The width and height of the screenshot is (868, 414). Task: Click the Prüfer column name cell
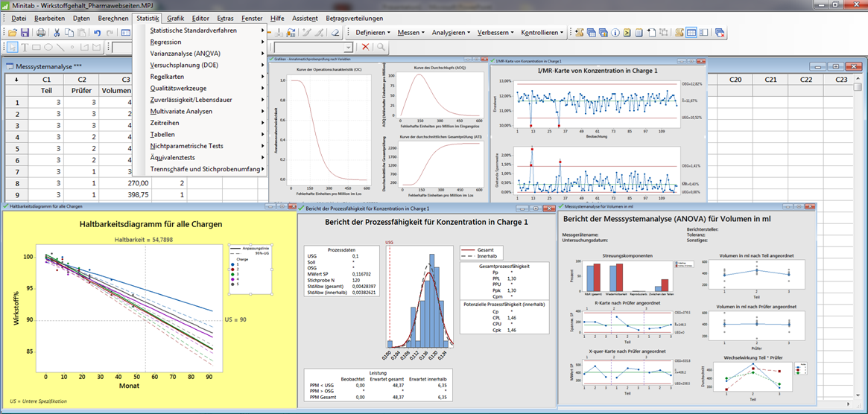pyautogui.click(x=80, y=91)
